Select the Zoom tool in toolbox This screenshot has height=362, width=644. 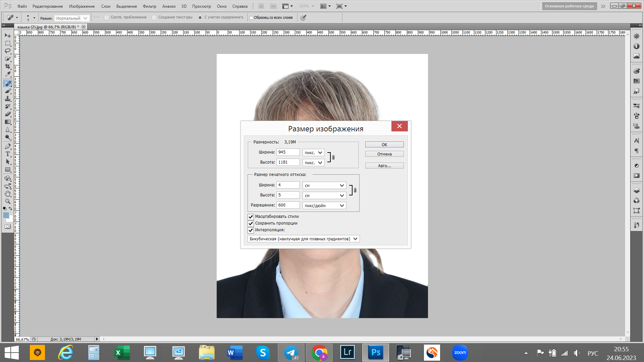(8, 201)
